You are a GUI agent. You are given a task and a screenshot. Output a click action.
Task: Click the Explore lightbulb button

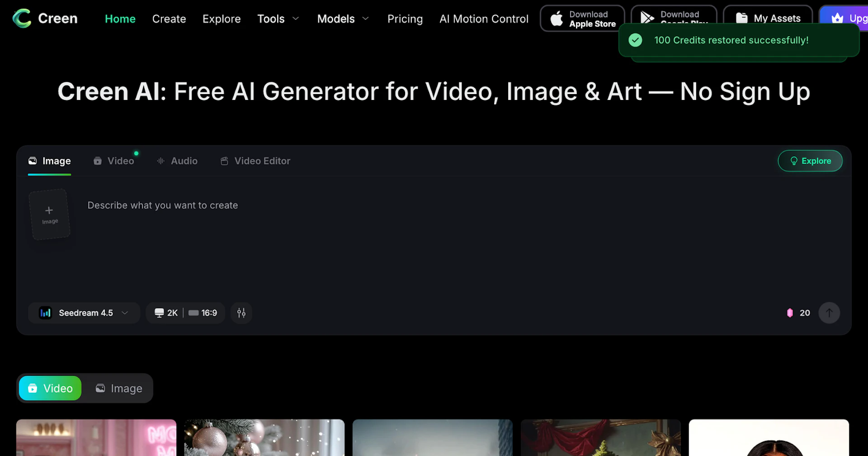810,161
